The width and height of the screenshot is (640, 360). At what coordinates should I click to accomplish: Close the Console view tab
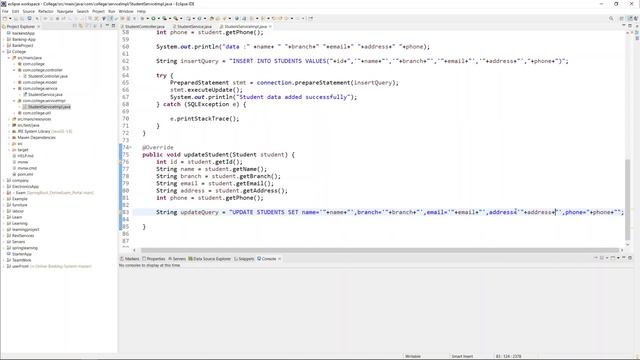tap(280, 259)
